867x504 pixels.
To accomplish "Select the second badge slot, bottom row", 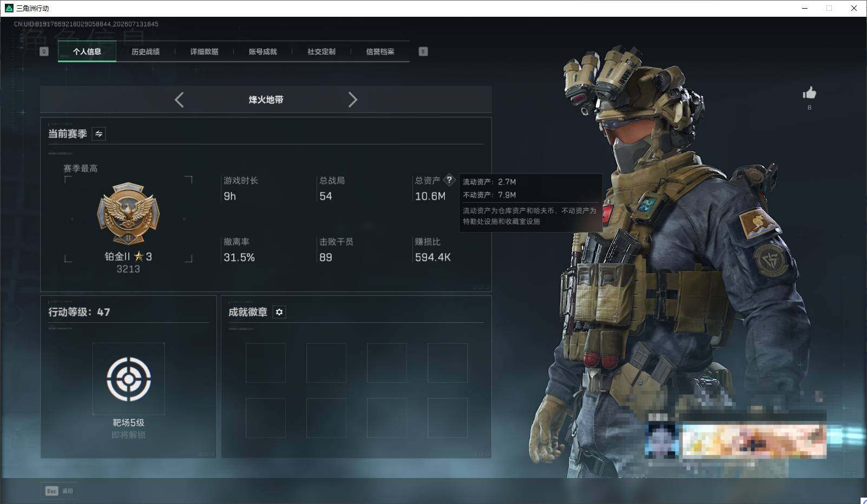I will coord(326,418).
